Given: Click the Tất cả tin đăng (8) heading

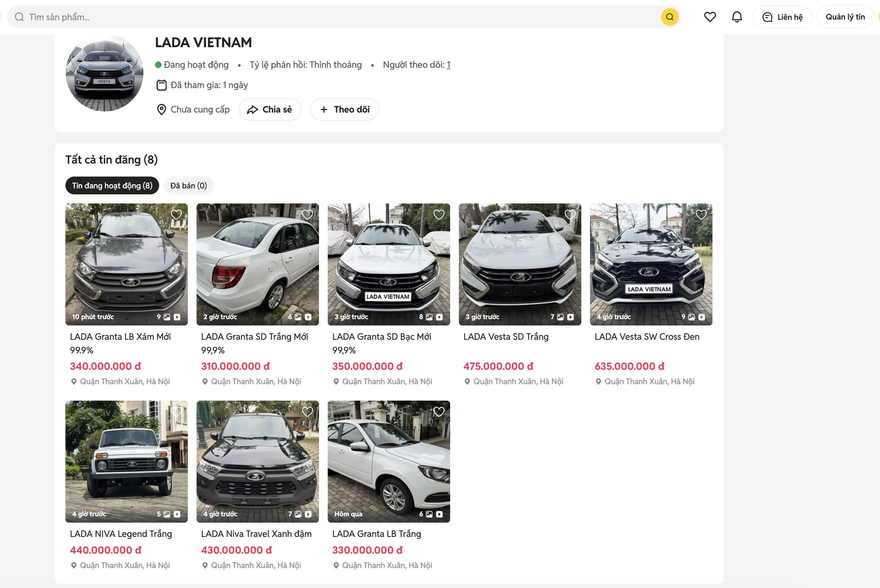Looking at the screenshot, I should (x=112, y=160).
